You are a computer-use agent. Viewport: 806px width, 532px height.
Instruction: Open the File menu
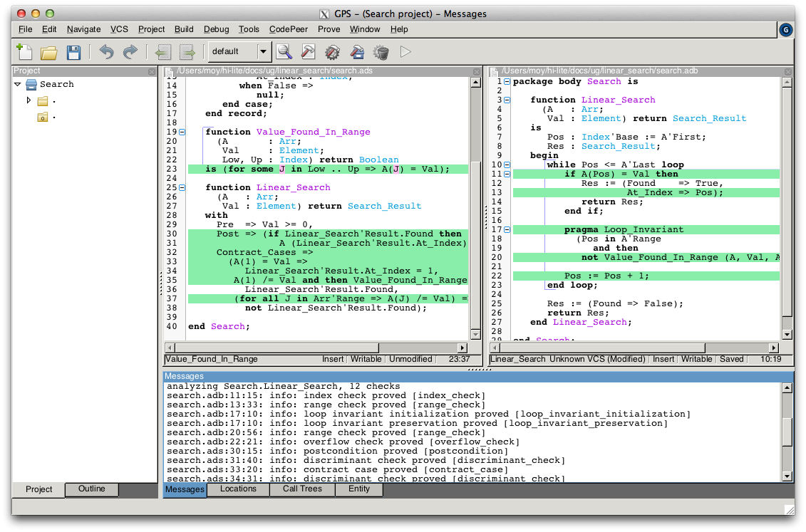pos(25,29)
